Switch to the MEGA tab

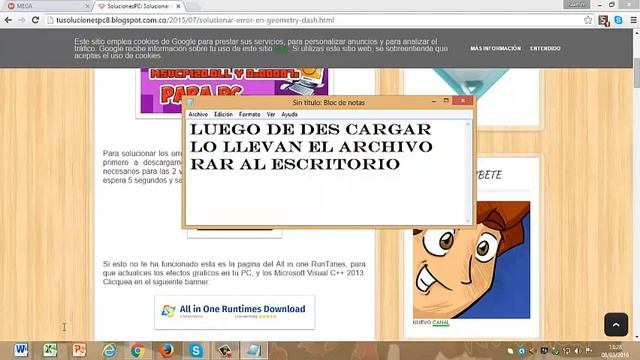(x=48, y=6)
